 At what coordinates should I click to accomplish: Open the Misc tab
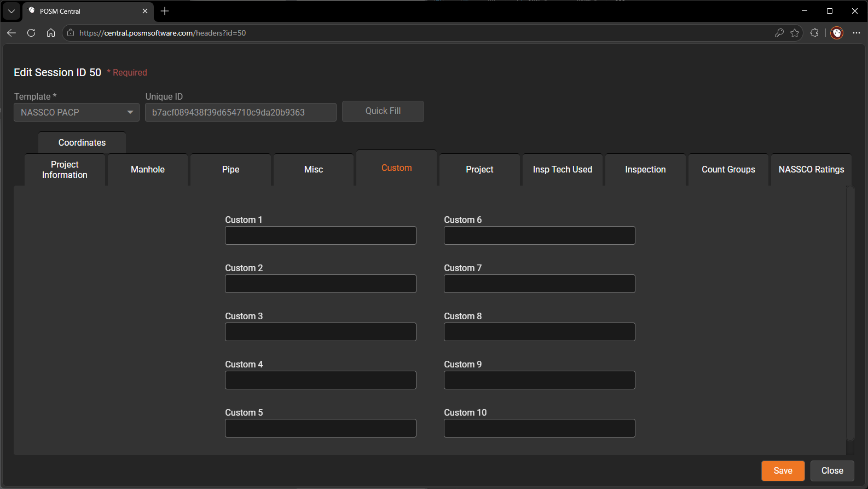click(x=314, y=170)
